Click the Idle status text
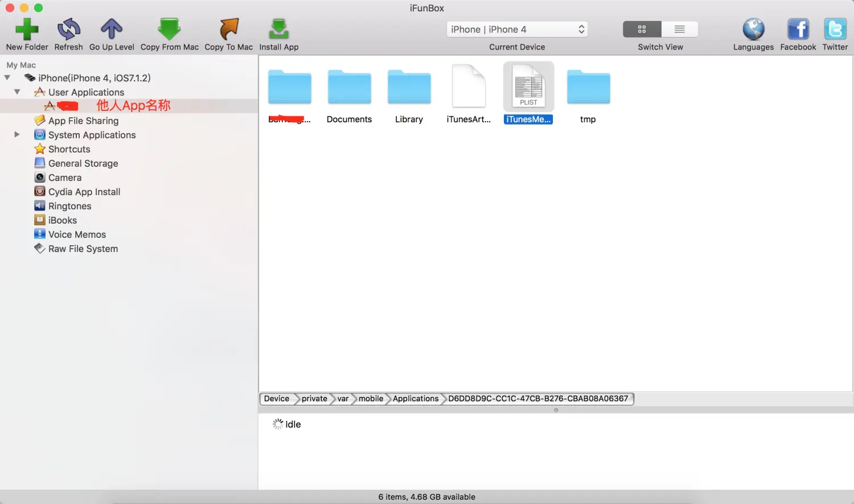 tap(293, 424)
